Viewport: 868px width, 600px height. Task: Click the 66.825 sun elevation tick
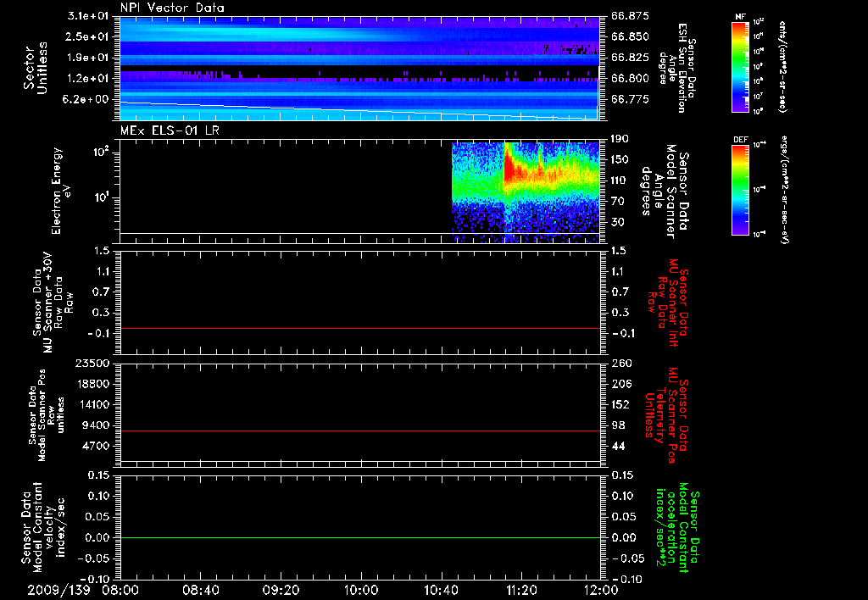[x=630, y=58]
